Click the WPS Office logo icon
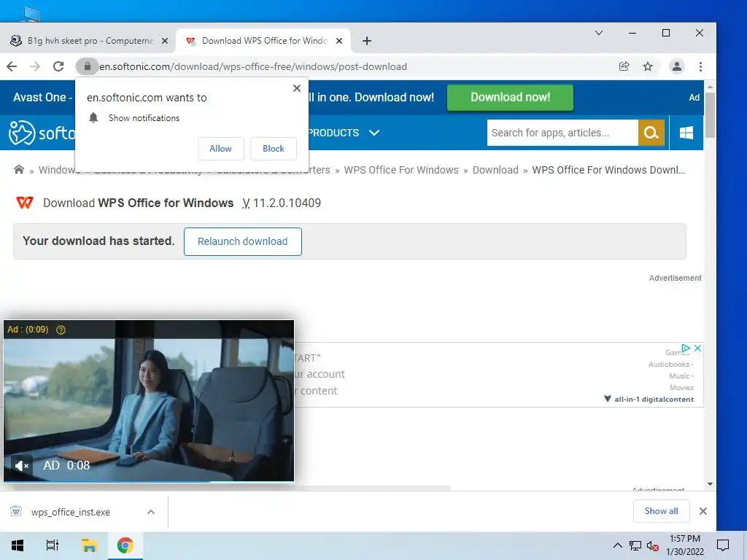This screenshot has width=747, height=560. pos(25,203)
